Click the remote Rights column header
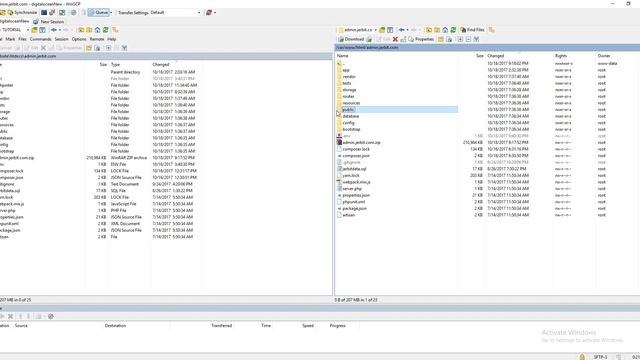Screen dimensions: 640x360 pos(561,56)
